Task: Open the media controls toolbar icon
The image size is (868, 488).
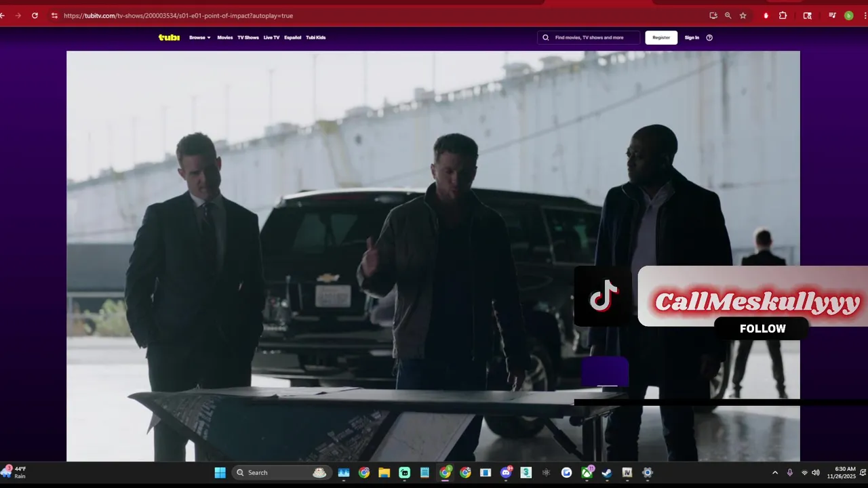Action: click(x=832, y=16)
